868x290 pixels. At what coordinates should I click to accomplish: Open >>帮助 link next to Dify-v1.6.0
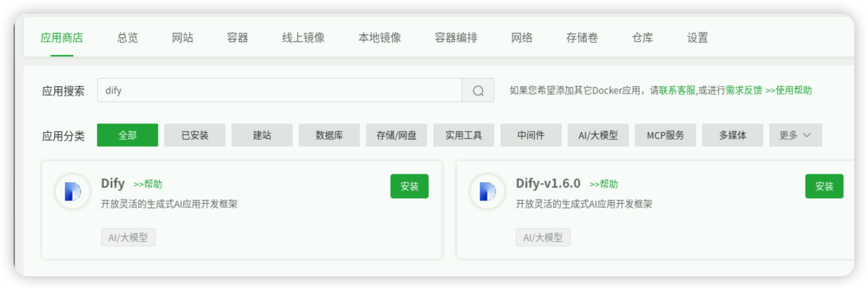pyautogui.click(x=604, y=184)
